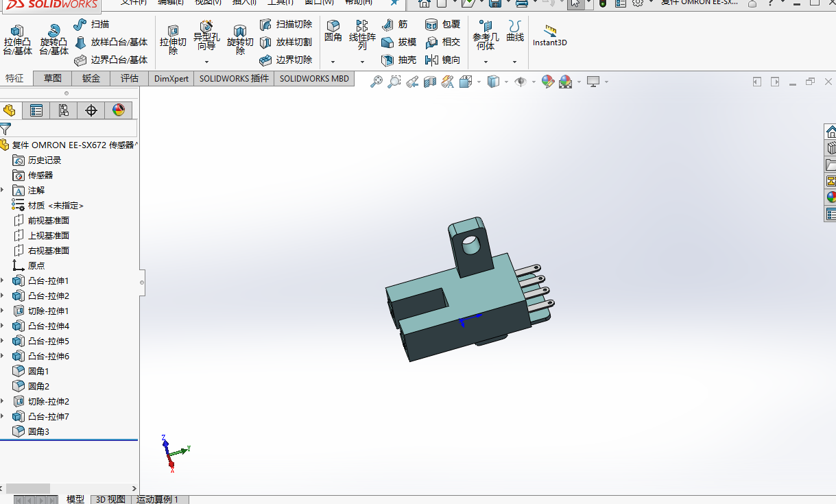The image size is (836, 504).
Task: Choose the 放样凸台/基体 loft tool
Action: click(110, 43)
